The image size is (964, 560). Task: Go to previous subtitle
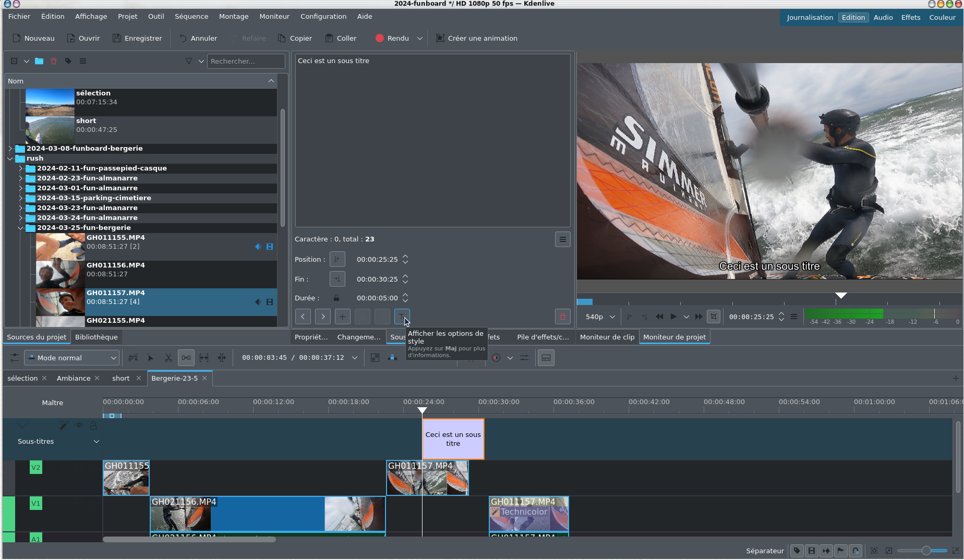click(x=303, y=316)
